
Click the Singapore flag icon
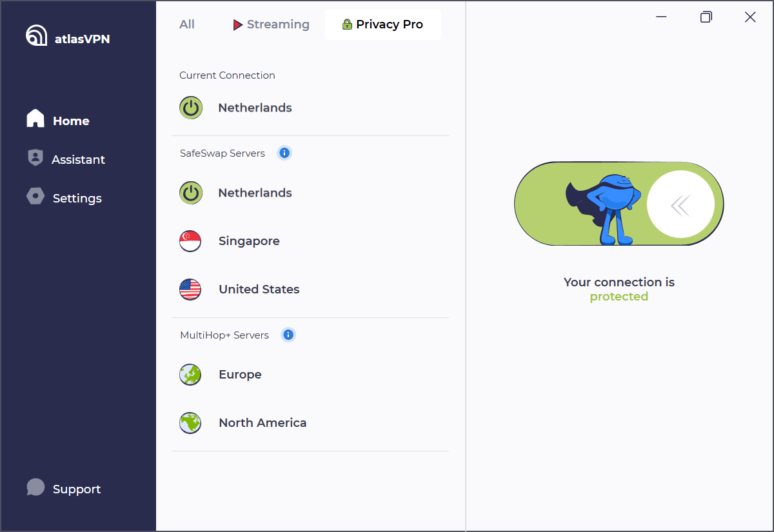pos(190,241)
